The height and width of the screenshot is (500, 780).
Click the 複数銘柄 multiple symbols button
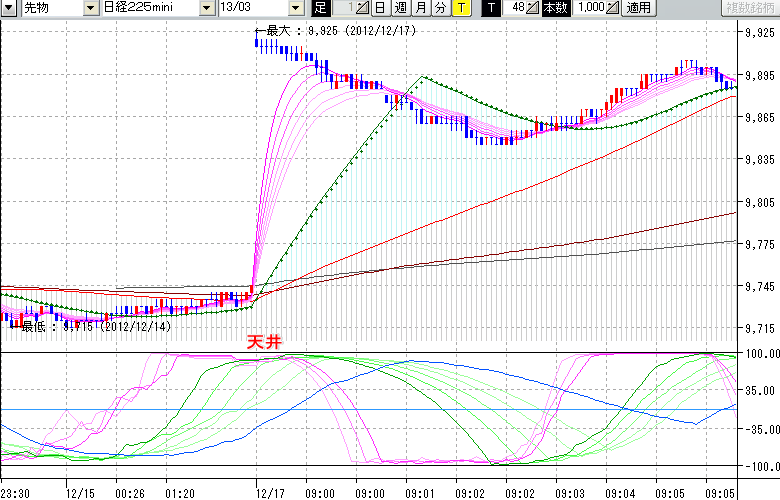750,8
